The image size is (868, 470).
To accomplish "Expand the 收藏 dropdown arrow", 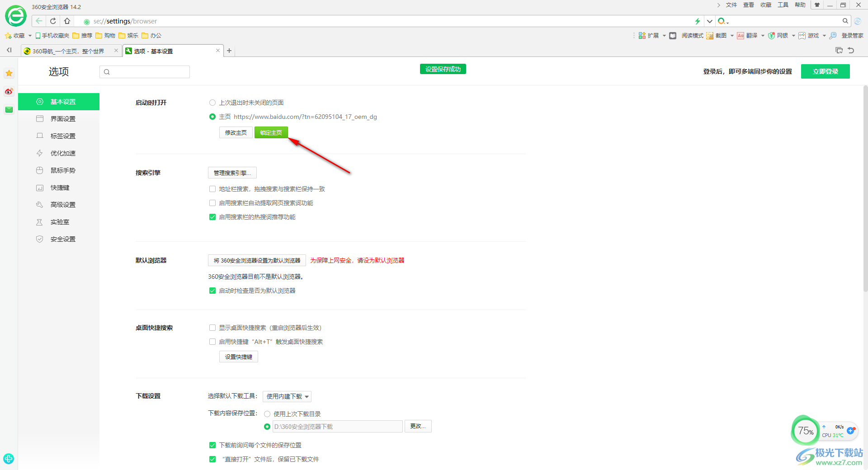I will point(30,36).
